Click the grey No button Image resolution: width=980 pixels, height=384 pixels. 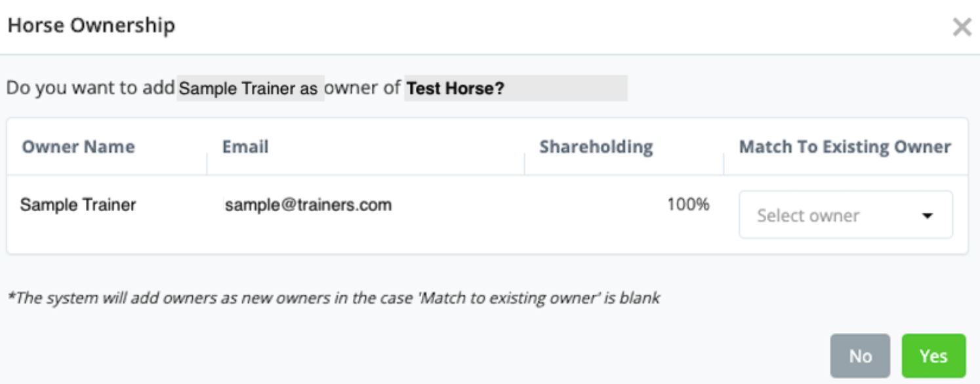(859, 356)
